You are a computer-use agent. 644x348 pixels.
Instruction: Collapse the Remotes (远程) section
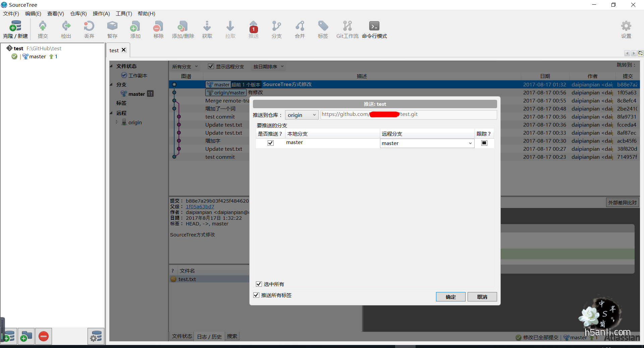coord(112,113)
